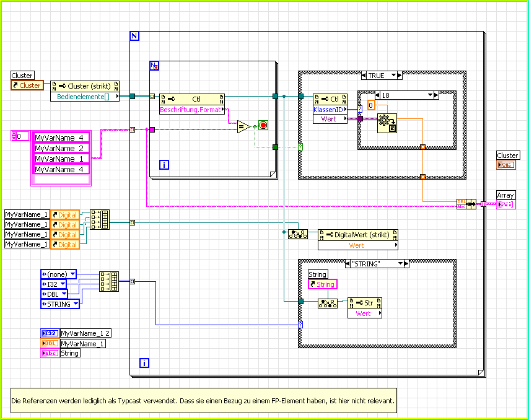Click the abc String indicator terminal
This screenshot has width=529, height=420.
click(50, 353)
